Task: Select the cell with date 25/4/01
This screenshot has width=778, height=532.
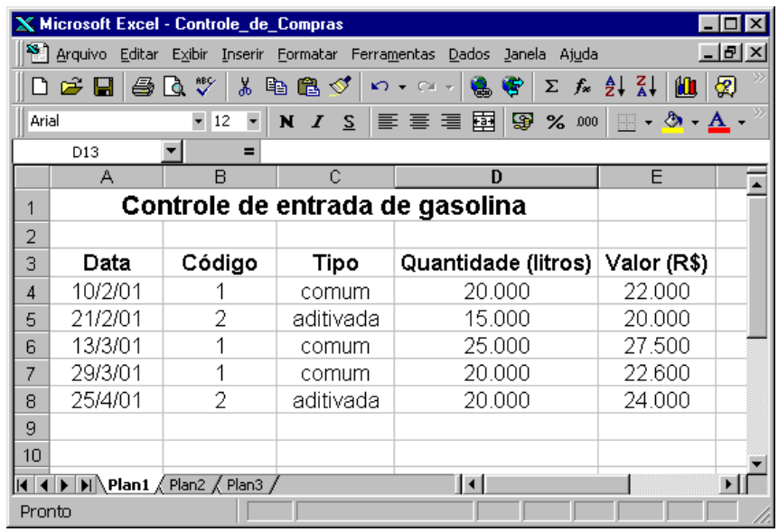Action: coord(107,400)
